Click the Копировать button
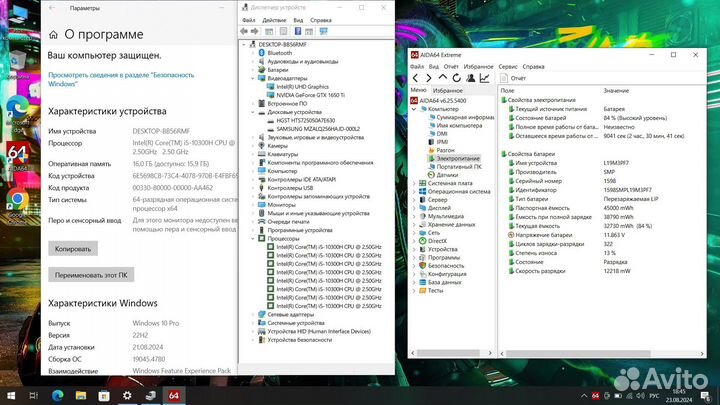The image size is (720, 405). (73, 248)
